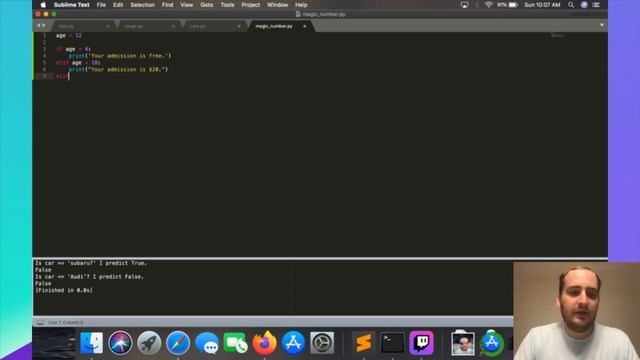This screenshot has height=360, width=640.
Task: Close the cars.py tab
Action: [x=239, y=26]
